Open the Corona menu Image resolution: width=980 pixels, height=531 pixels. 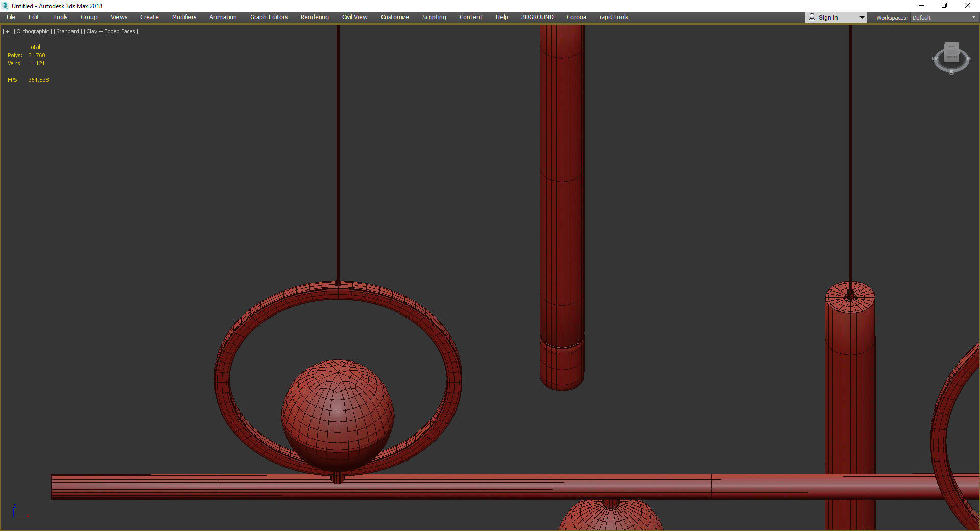[x=577, y=17]
